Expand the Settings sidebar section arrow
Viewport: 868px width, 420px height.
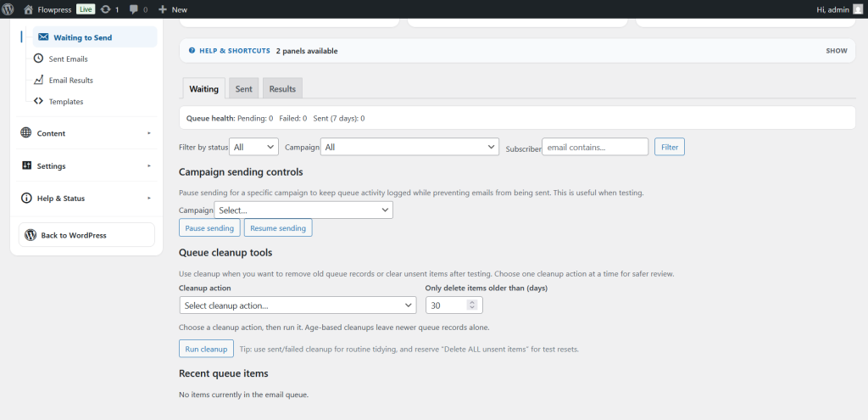(x=149, y=165)
